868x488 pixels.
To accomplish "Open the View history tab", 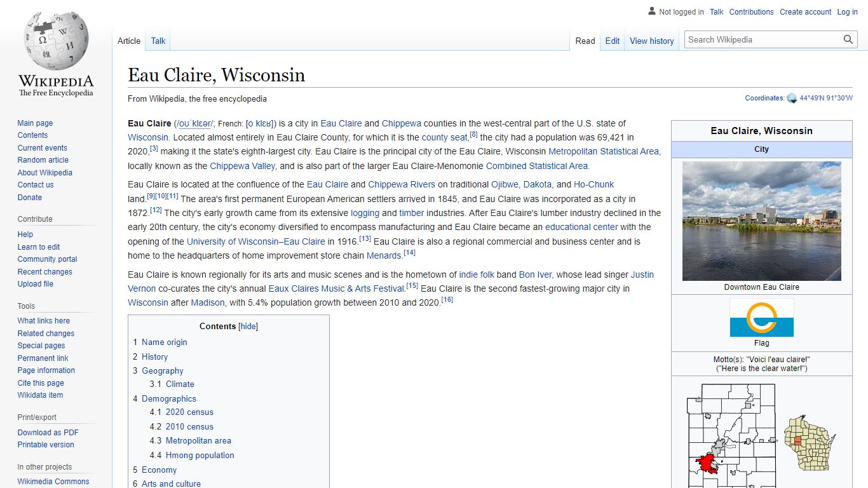I will [x=651, y=41].
